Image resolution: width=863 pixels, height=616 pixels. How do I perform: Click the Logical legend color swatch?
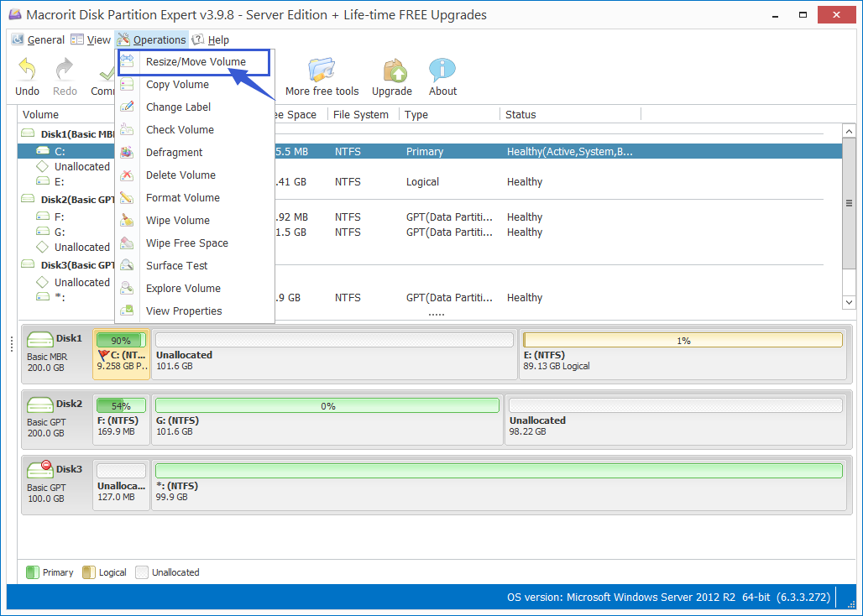tap(89, 572)
